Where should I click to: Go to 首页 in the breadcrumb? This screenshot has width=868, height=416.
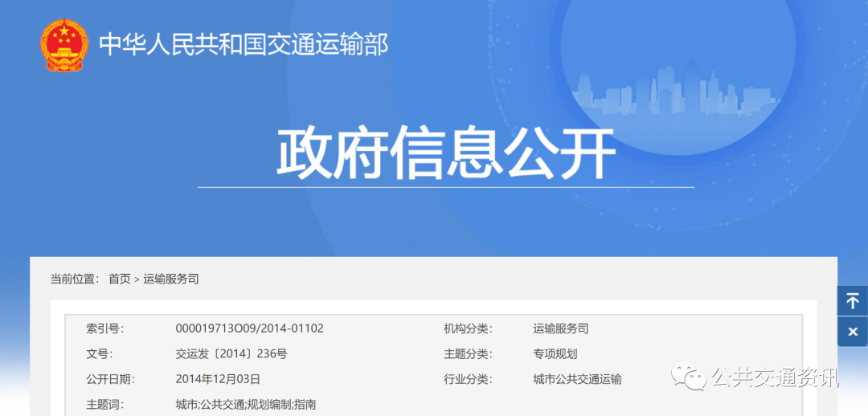tap(120, 279)
